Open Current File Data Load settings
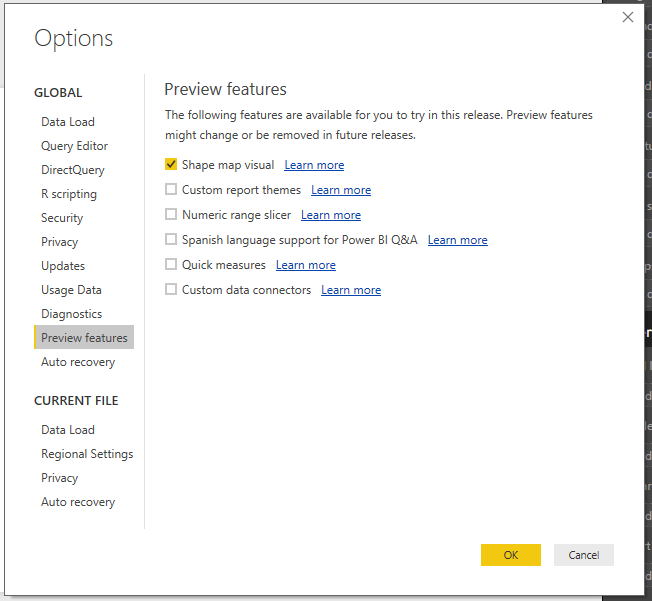The width and height of the screenshot is (652, 601). tap(68, 430)
